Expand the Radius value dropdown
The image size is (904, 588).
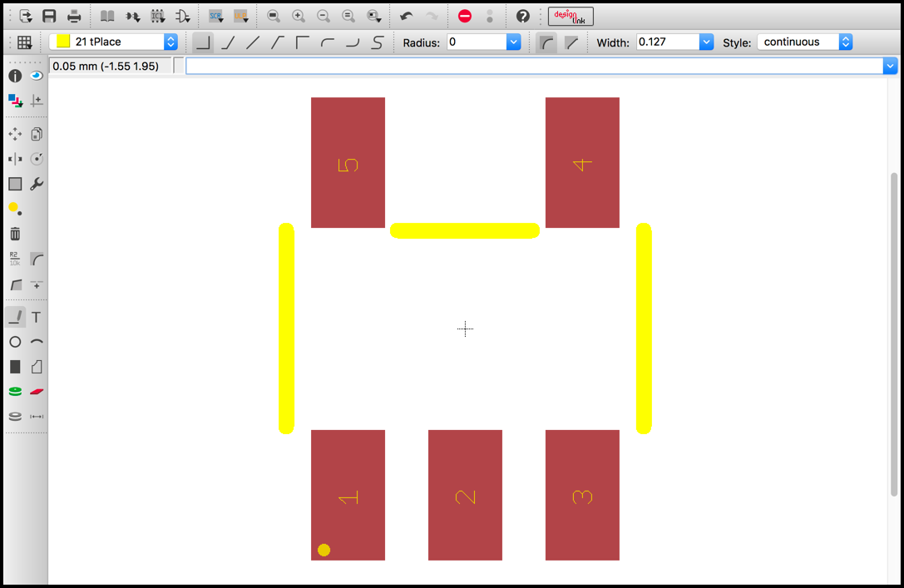click(513, 42)
